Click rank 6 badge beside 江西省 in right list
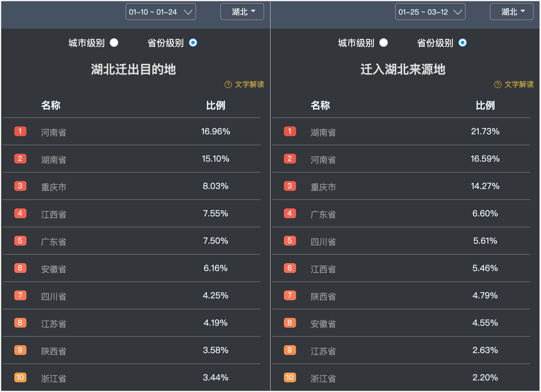The image size is (541, 392). 290,268
